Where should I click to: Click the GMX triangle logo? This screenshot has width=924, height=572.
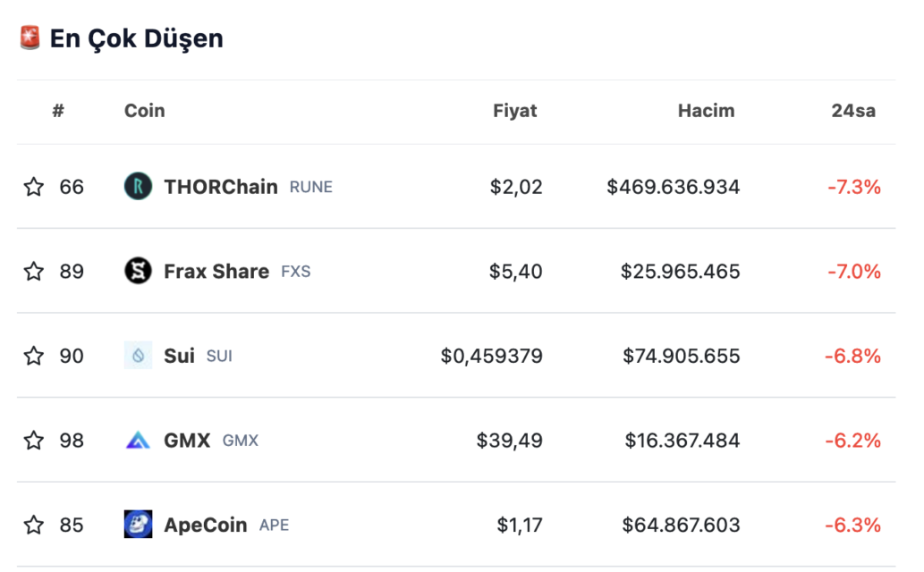point(138,440)
